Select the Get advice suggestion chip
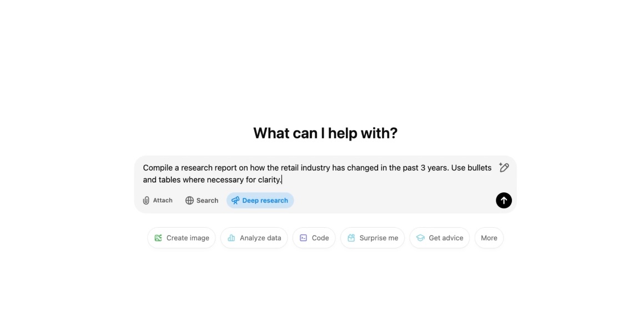644x325 pixels. coord(440,238)
